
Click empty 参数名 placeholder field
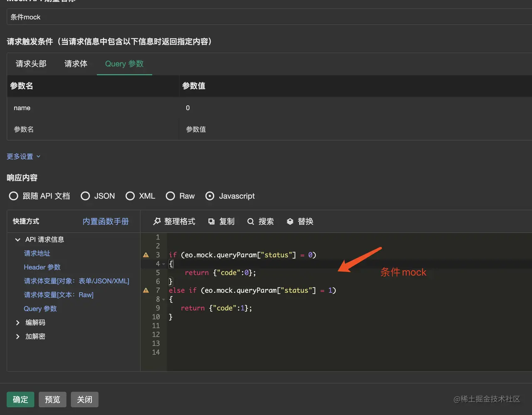pos(93,129)
